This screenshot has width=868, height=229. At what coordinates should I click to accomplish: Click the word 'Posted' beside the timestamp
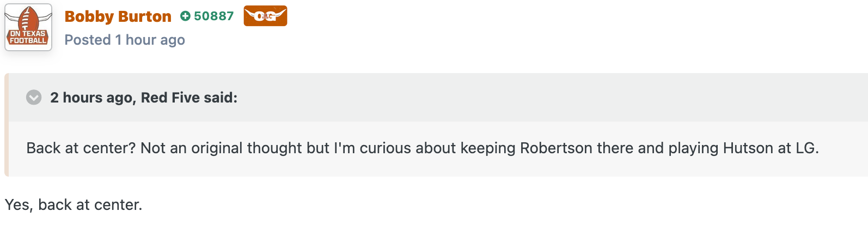[x=88, y=40]
